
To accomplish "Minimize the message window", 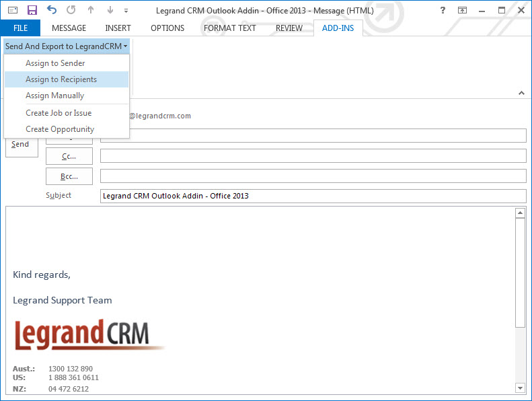I will click(x=482, y=11).
